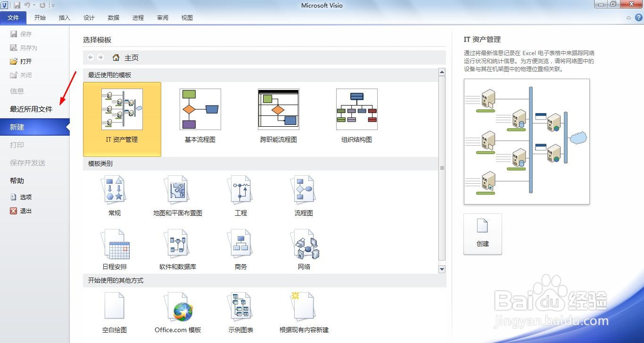
Task: Switch to the 数据 tab
Action: point(114,18)
